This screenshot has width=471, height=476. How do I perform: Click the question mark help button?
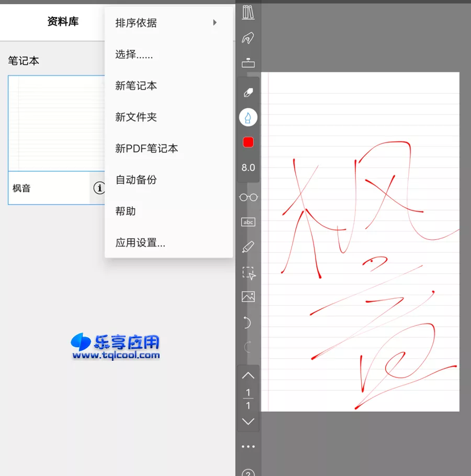tap(248, 471)
